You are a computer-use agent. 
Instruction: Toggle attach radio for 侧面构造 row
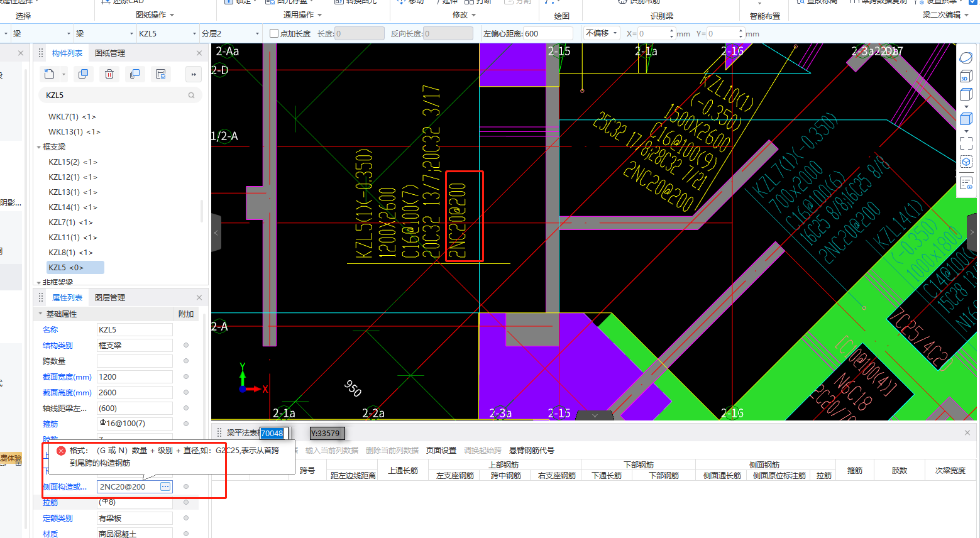point(186,486)
